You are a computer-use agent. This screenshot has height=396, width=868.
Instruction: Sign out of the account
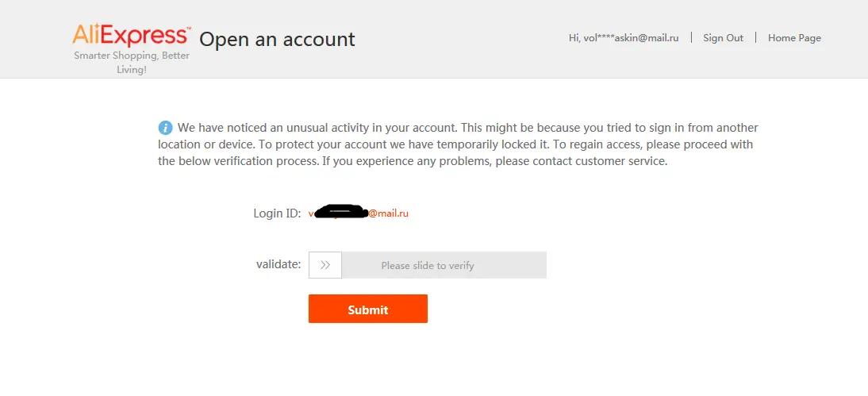[723, 37]
